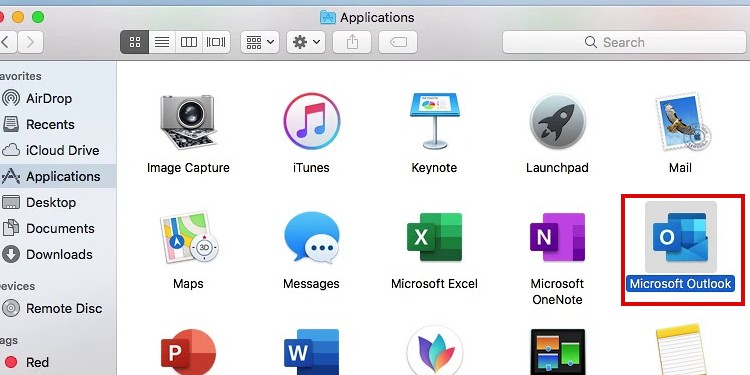
Task: Click the Microsoft Outlook label
Action: click(680, 284)
